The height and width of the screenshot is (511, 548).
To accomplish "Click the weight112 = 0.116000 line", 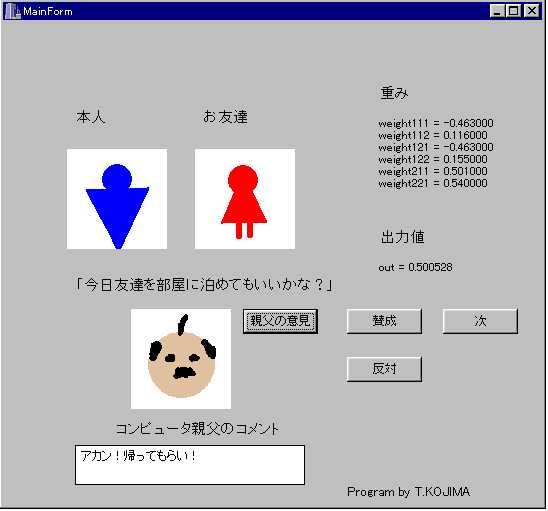I will click(433, 135).
